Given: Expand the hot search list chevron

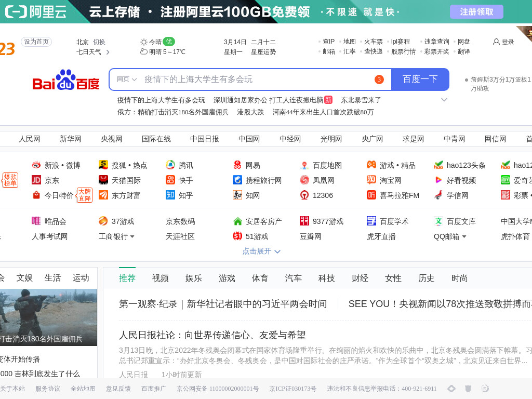Looking at the screenshot, I should (444, 100).
